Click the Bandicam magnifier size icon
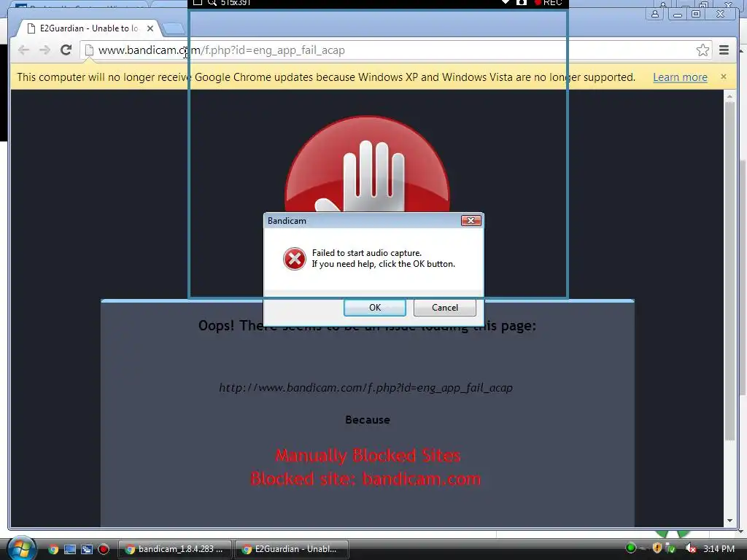Screen dimensions: 747x560 212,3
